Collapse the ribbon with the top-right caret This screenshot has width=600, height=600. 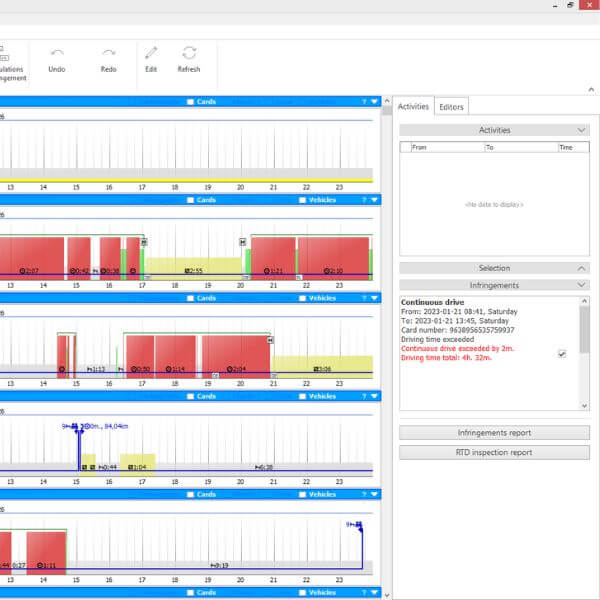[x=591, y=90]
